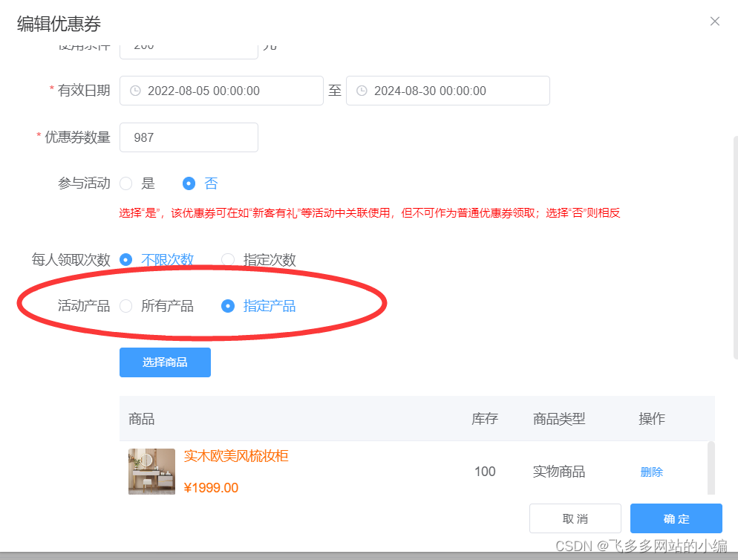The image size is (738, 560).
Task: Open the start date 2022-08-05 field
Action: pyautogui.click(x=221, y=91)
